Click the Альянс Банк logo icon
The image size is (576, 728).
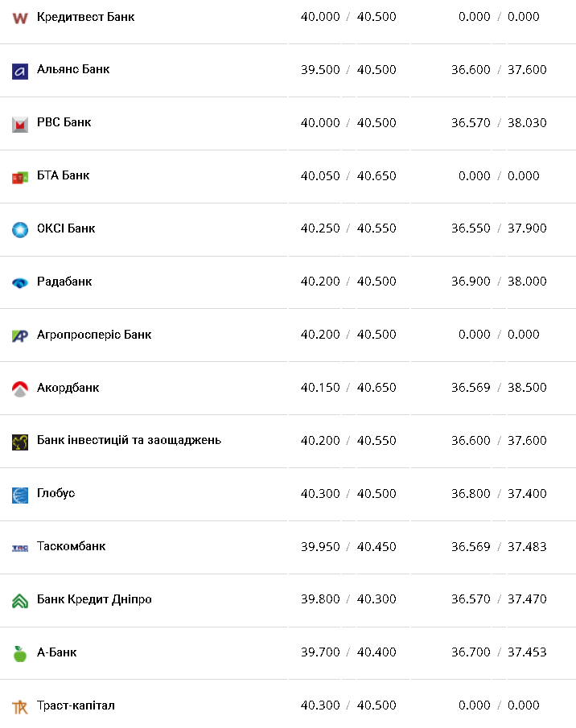click(x=20, y=72)
